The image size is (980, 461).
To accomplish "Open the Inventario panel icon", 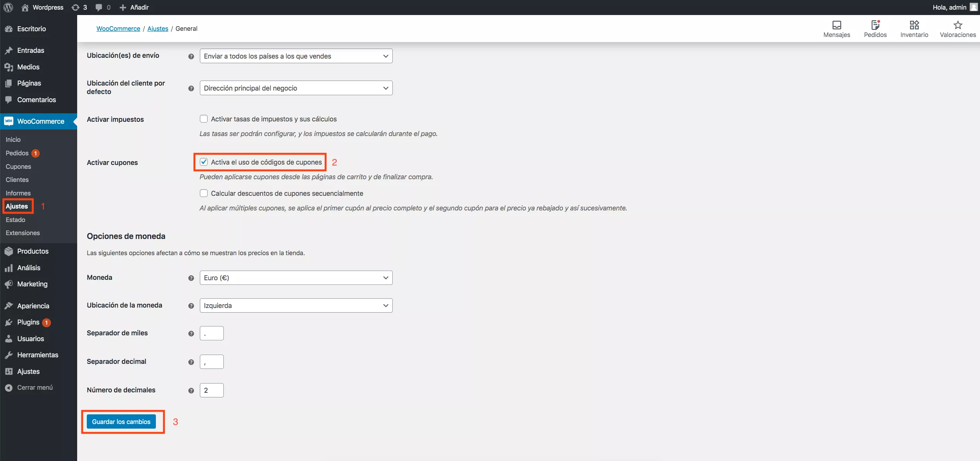I will pos(914,25).
